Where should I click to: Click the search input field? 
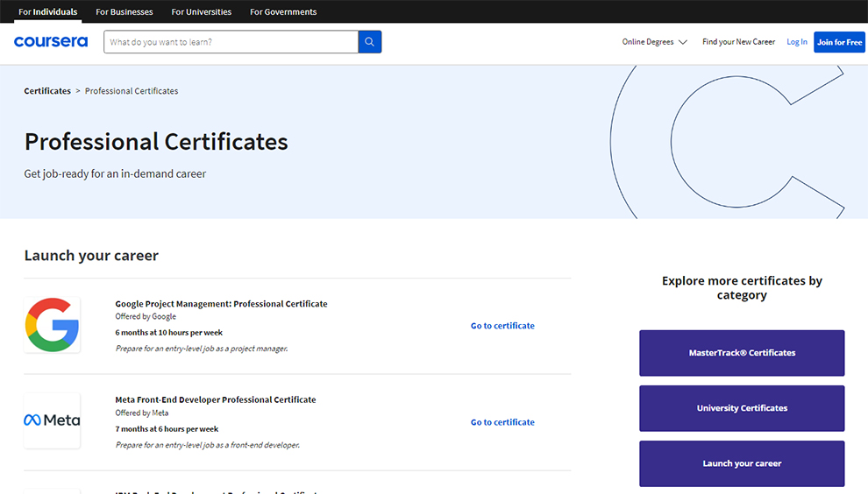click(x=231, y=42)
